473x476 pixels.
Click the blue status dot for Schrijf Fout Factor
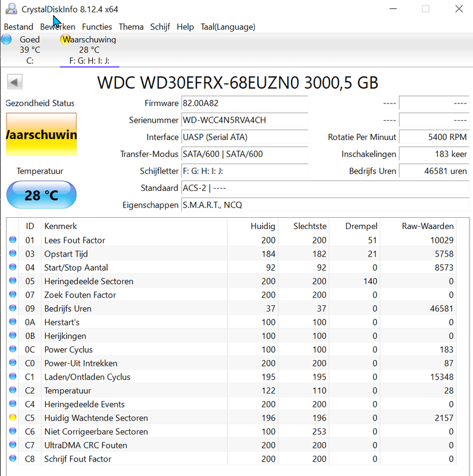(12, 458)
